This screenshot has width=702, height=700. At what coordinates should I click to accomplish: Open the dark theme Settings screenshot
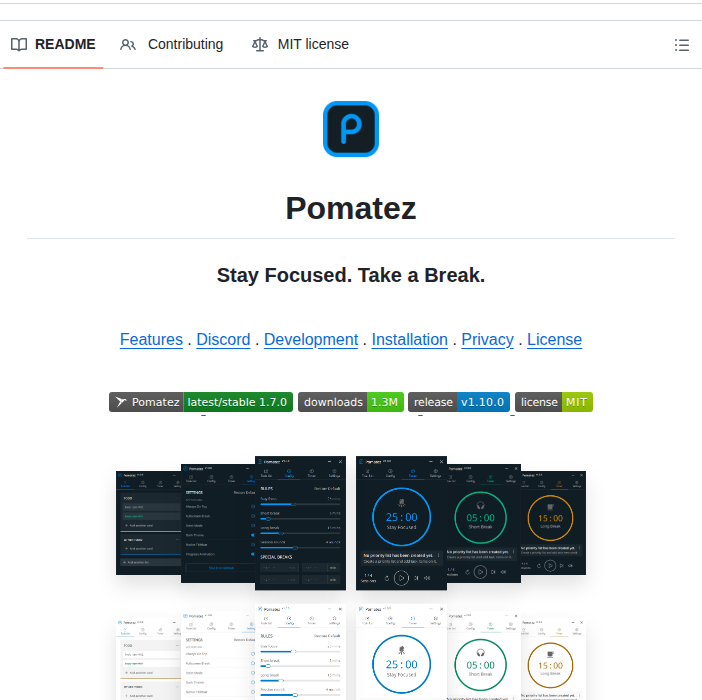coord(218,523)
